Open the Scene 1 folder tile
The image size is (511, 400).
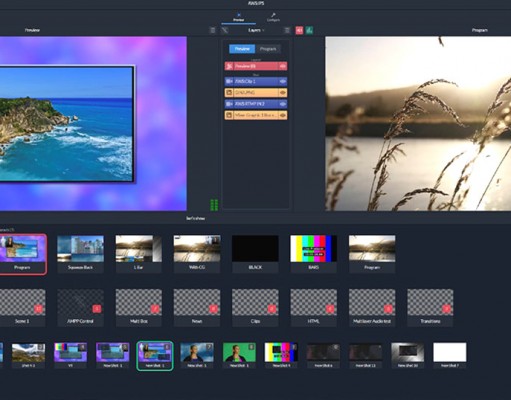(22, 308)
